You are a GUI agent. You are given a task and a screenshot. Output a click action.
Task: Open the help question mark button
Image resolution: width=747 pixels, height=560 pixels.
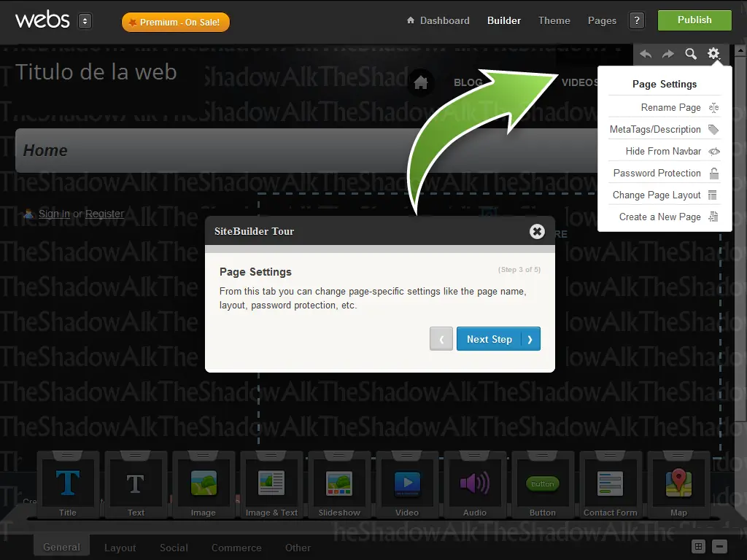pyautogui.click(x=637, y=20)
